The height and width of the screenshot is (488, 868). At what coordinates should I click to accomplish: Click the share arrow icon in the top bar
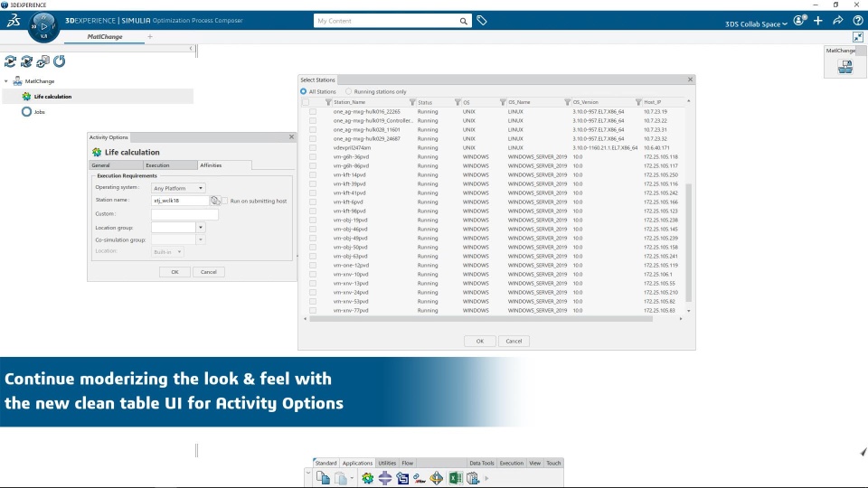[838, 21]
